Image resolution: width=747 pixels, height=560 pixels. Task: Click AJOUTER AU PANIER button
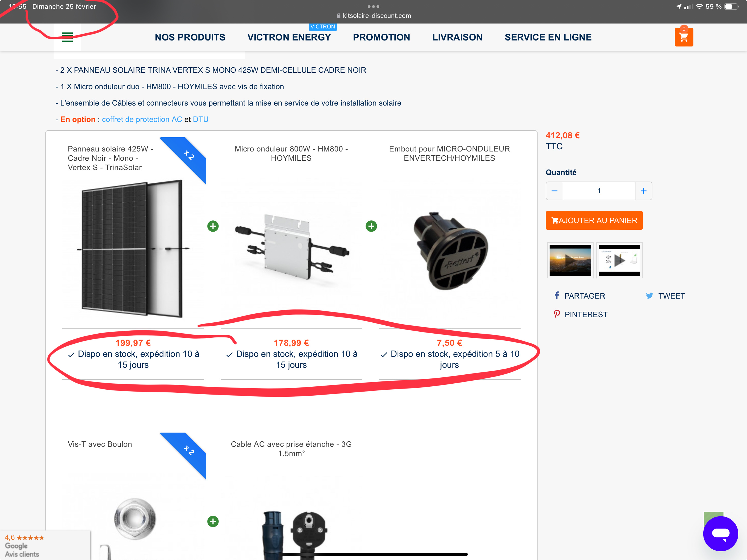594,221
